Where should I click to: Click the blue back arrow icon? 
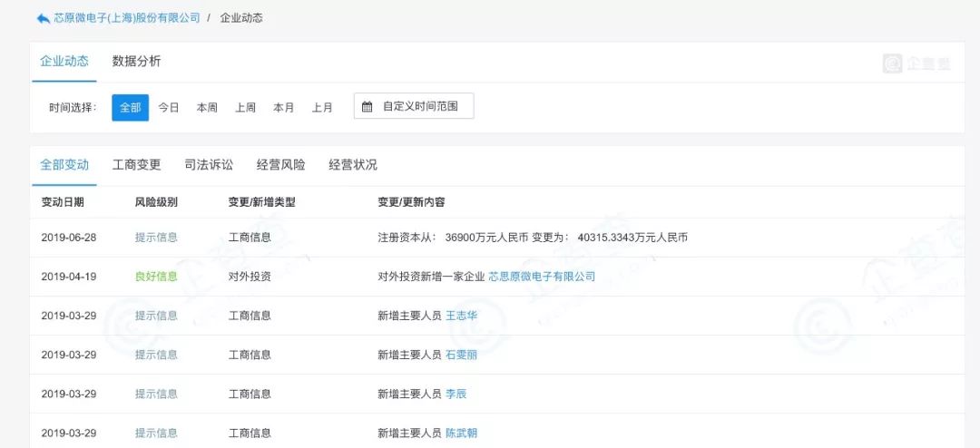[x=43, y=18]
